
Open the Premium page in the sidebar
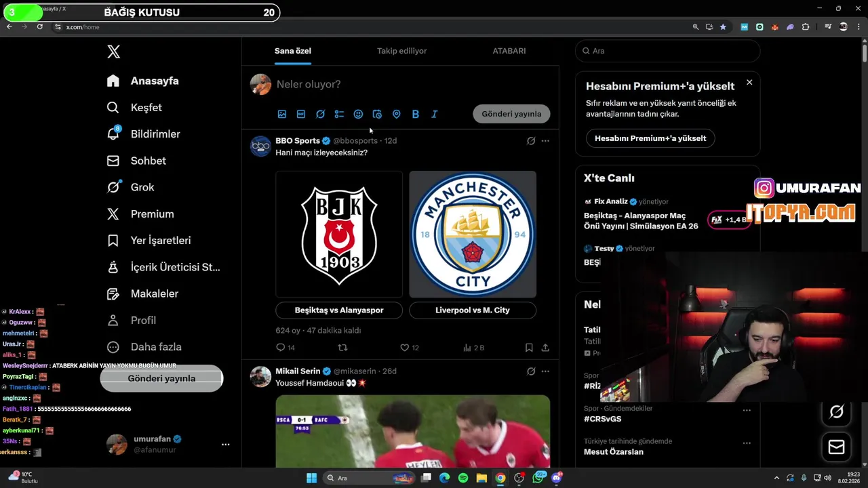pyautogui.click(x=141, y=213)
